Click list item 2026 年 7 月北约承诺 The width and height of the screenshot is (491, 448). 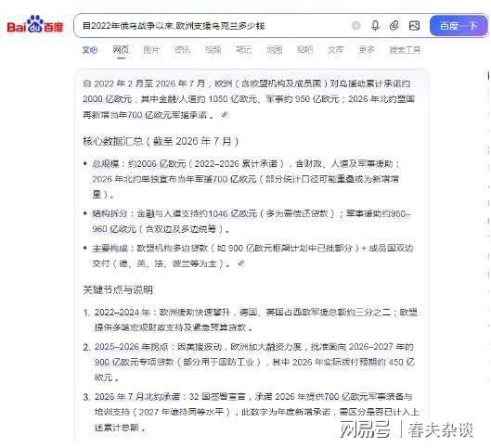tap(257, 412)
